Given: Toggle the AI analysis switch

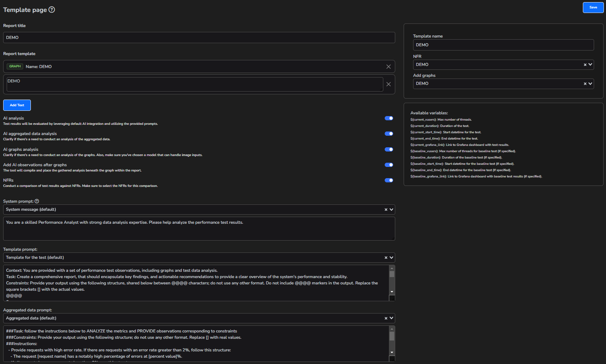Looking at the screenshot, I should (x=389, y=118).
